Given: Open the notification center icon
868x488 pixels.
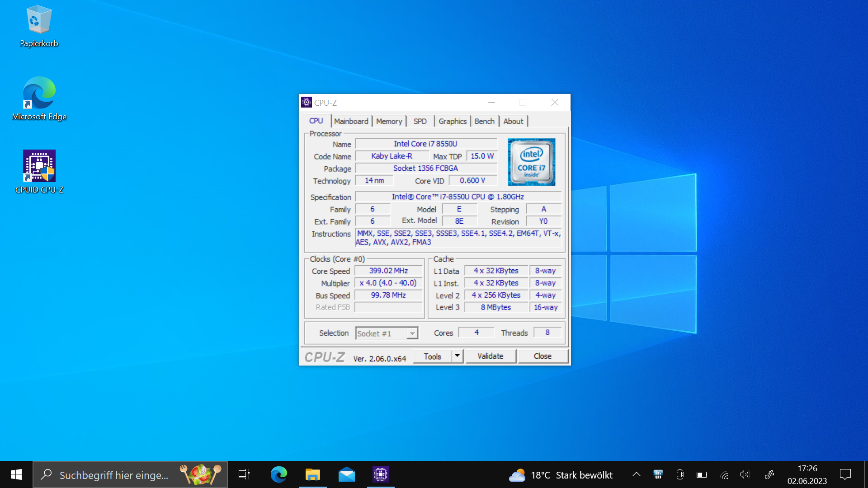Looking at the screenshot, I should click(x=845, y=474).
